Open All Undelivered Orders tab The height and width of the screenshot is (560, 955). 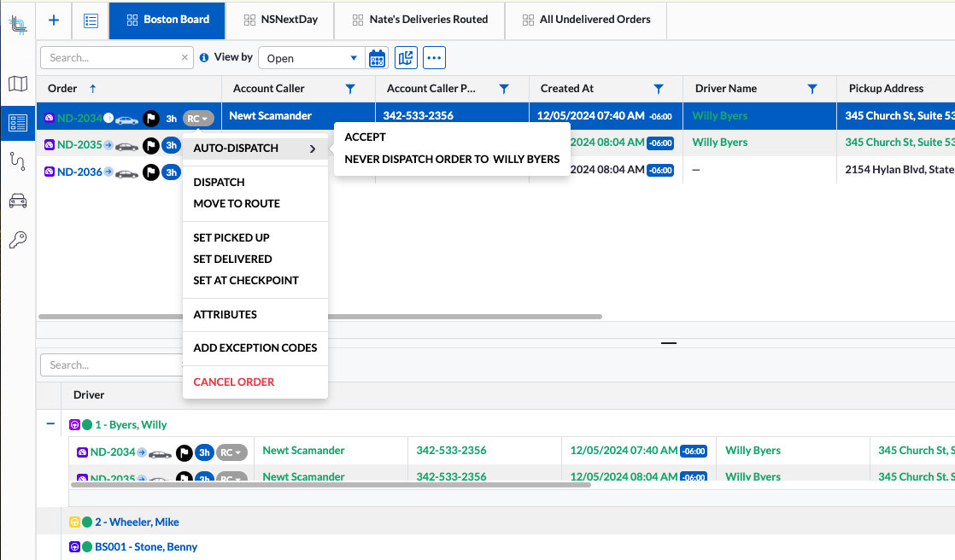586,20
